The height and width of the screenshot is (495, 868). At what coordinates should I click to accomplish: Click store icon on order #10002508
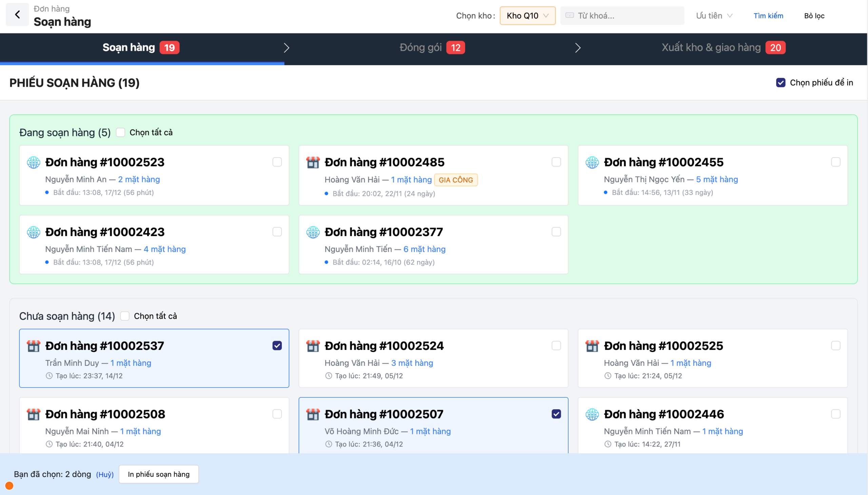coord(33,414)
